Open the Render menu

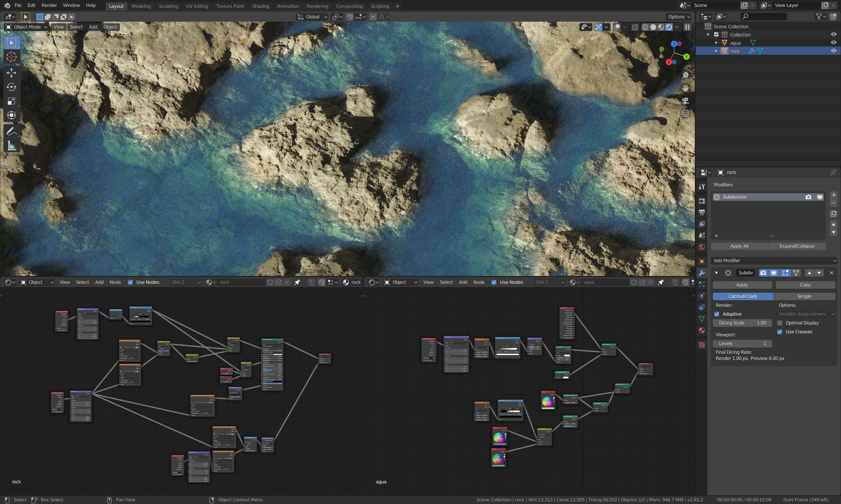(49, 6)
